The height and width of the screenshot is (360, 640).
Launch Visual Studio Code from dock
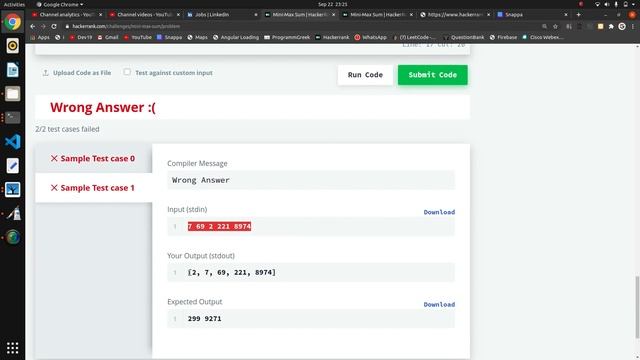click(13, 142)
